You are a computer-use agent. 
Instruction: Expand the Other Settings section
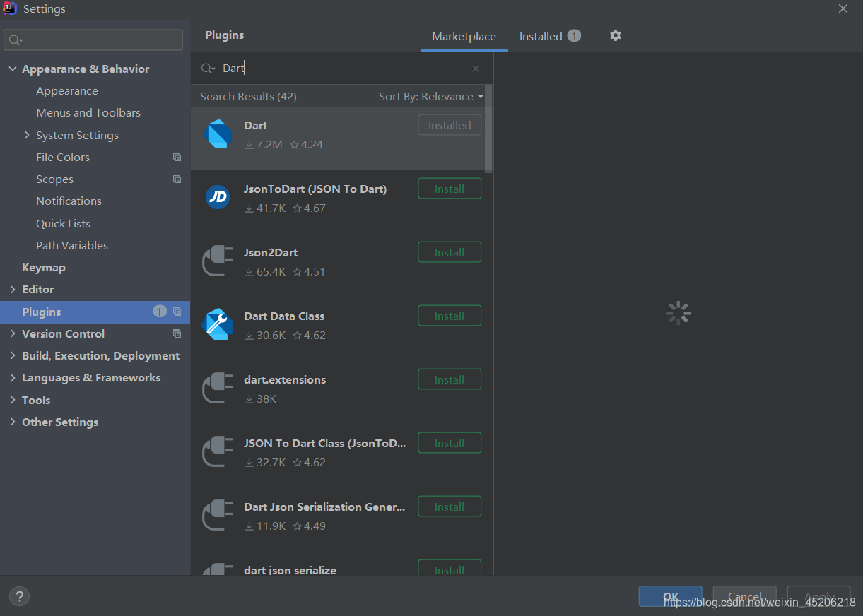tap(13, 422)
